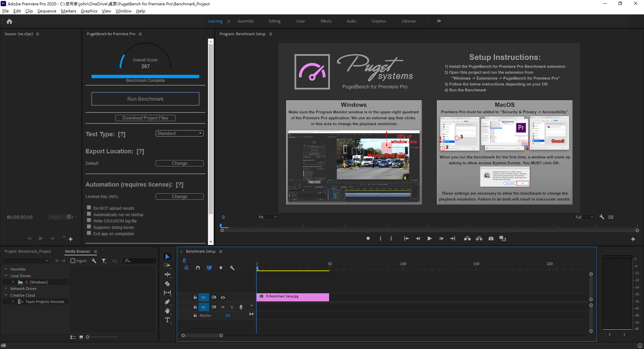Viewport: 644px width, 349px height.
Task: Solo the A1 audio track
Action: tap(232, 307)
